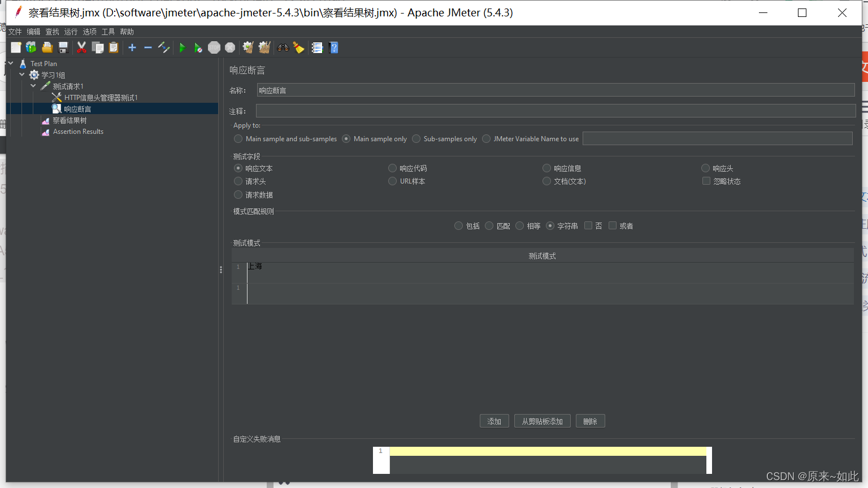868x488 pixels.
Task: Collapse all nodes with minus icon
Action: coord(148,47)
